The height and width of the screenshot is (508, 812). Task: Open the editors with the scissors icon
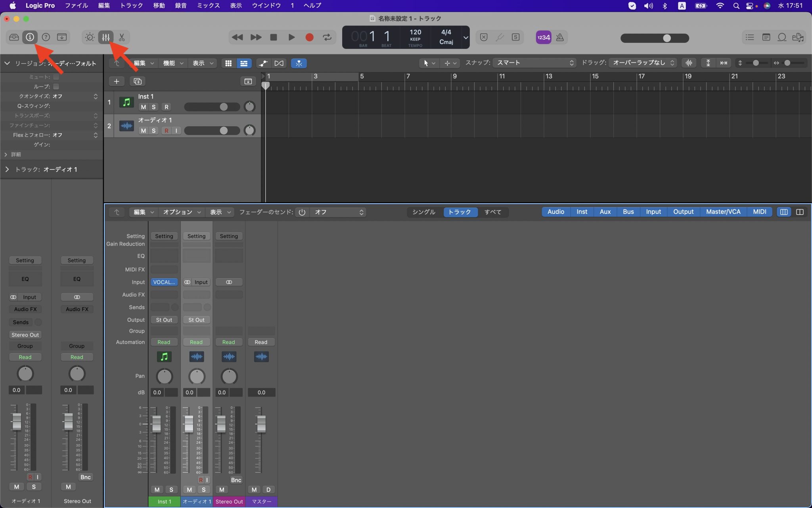pos(121,37)
